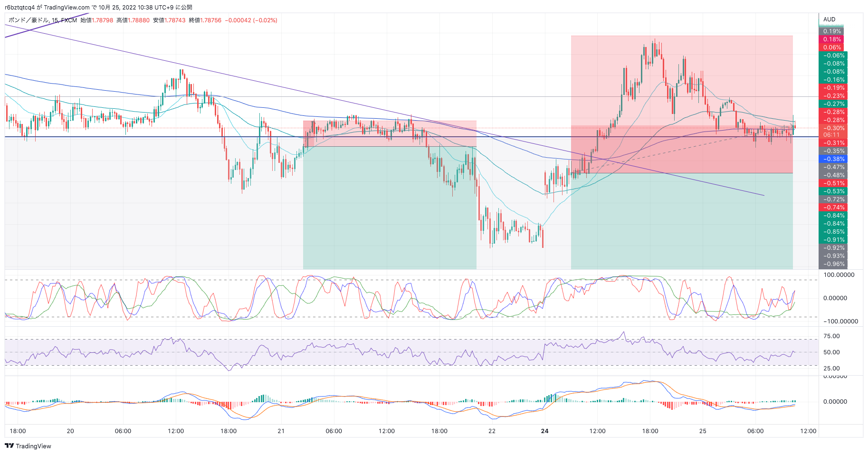
Task: Select the -0.16% green axis label
Action: click(x=834, y=80)
